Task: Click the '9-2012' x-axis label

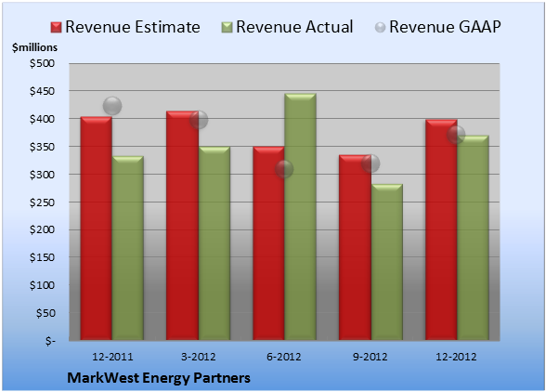Action: tap(370, 357)
